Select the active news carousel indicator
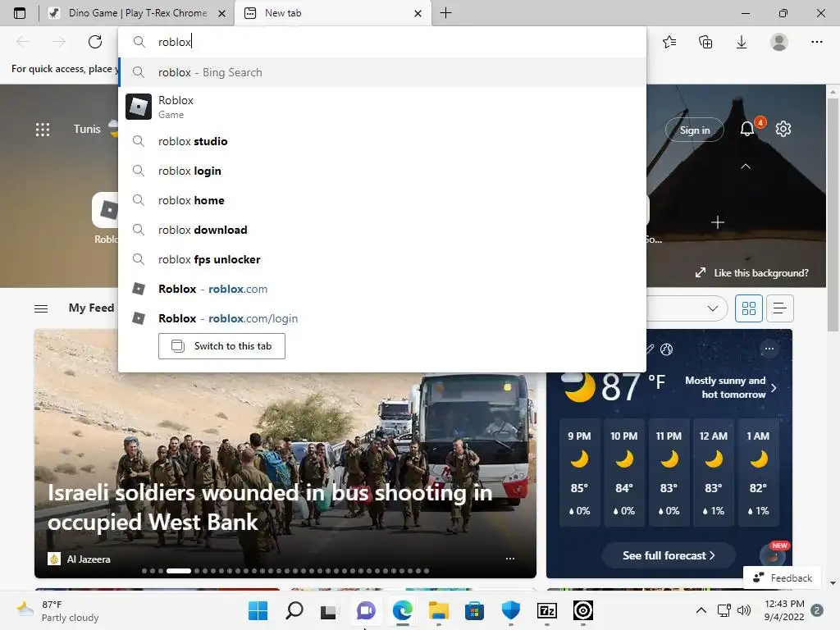Image resolution: width=840 pixels, height=630 pixels. click(178, 571)
